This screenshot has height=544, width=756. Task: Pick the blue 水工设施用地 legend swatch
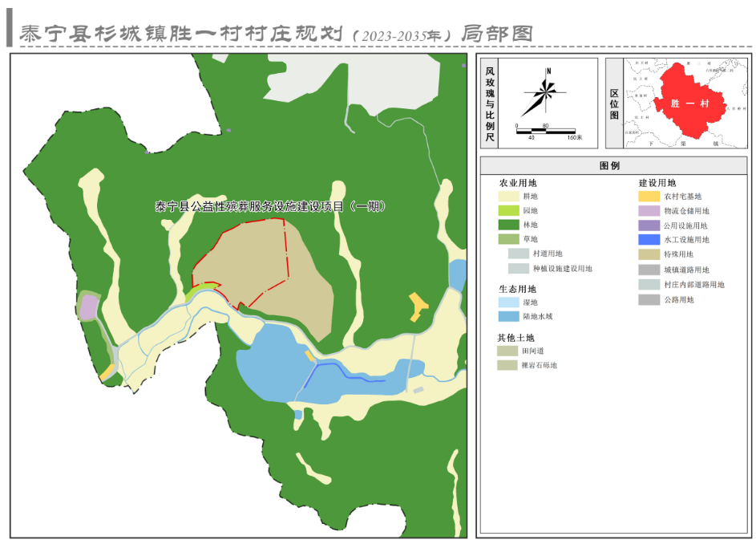point(649,239)
